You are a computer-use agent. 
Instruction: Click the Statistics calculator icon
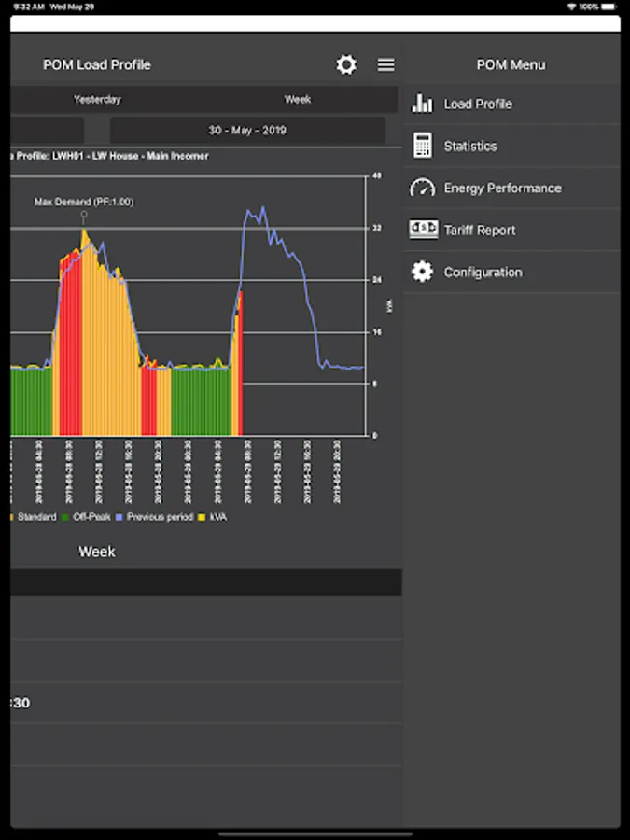(422, 146)
